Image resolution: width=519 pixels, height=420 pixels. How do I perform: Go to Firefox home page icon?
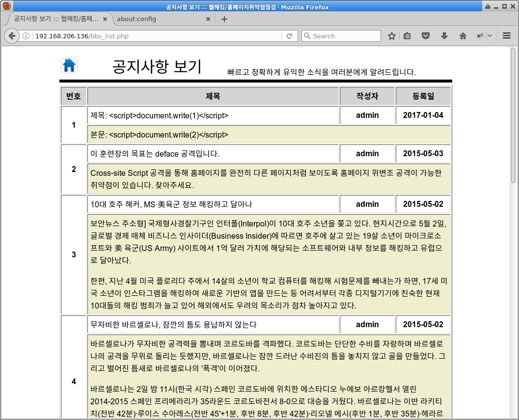[463, 36]
